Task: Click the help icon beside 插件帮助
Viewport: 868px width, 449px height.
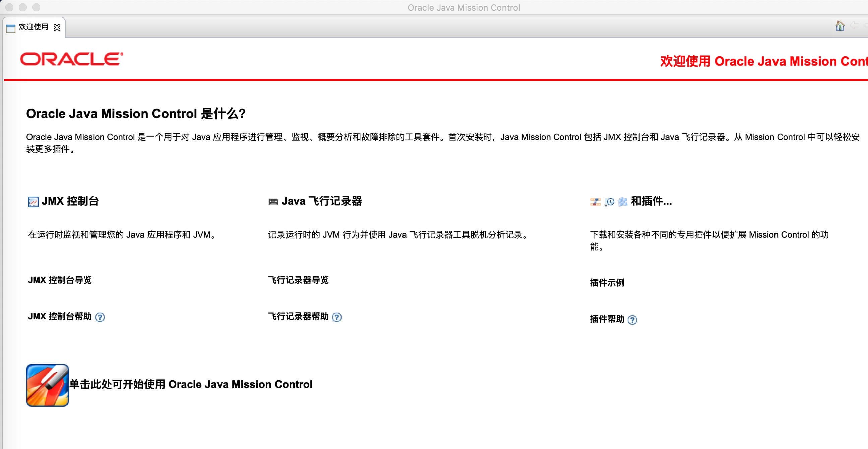Action: tap(632, 320)
